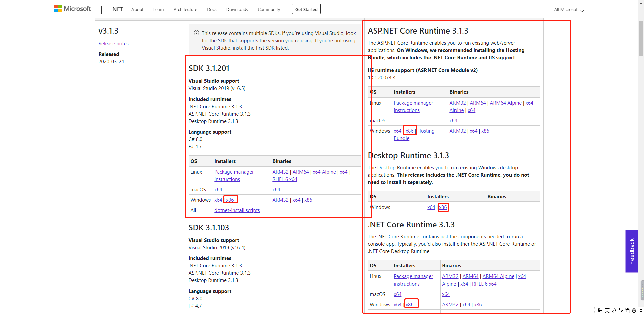The width and height of the screenshot is (644, 314).
Task: Open the Downloads menu item
Action: (237, 9)
